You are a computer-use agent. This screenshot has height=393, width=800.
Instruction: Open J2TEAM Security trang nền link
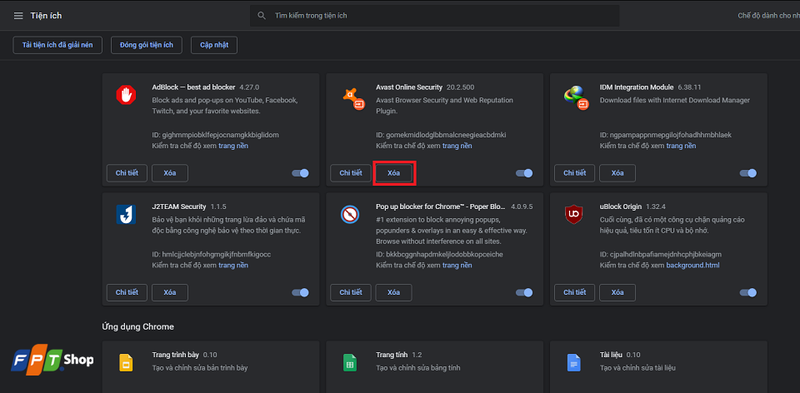tap(234, 265)
